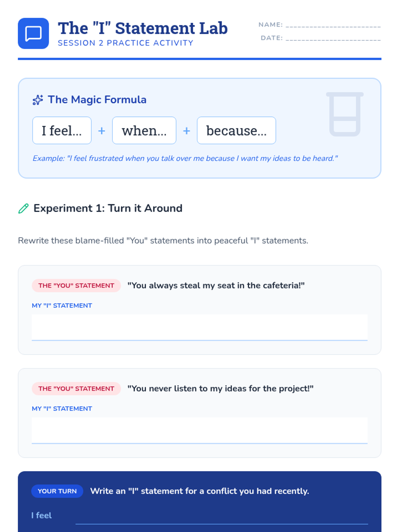Screen dimensions: 399x532
Task: Click the first red "THE YOU STATEMENT" badge
Action: (x=76, y=286)
